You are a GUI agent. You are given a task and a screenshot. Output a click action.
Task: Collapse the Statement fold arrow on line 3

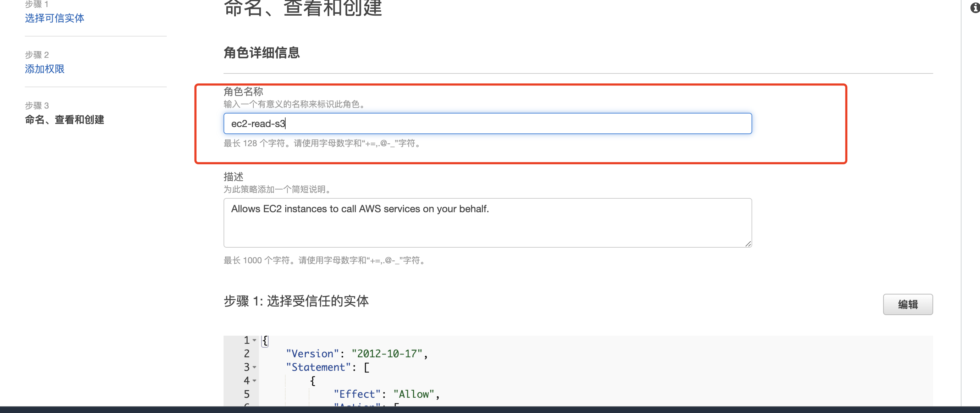pyautogui.click(x=254, y=367)
